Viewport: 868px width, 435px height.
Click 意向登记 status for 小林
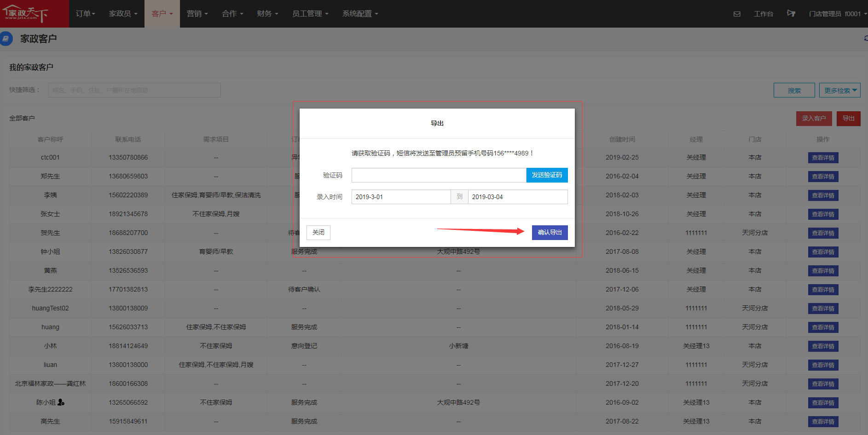click(x=304, y=346)
